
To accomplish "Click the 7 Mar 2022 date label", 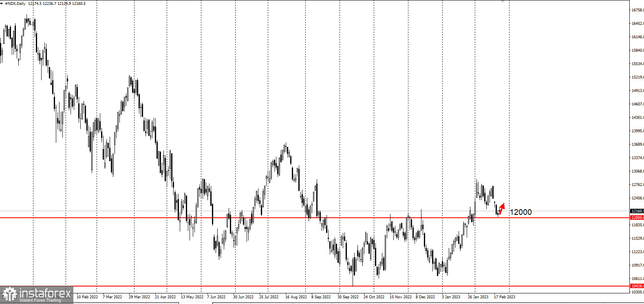I will click(112, 297).
